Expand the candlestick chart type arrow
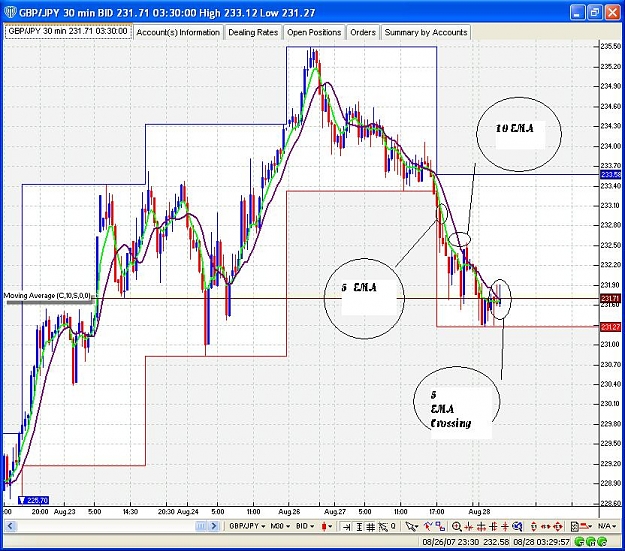Image resolution: width=625 pixels, height=551 pixels. 330,527
